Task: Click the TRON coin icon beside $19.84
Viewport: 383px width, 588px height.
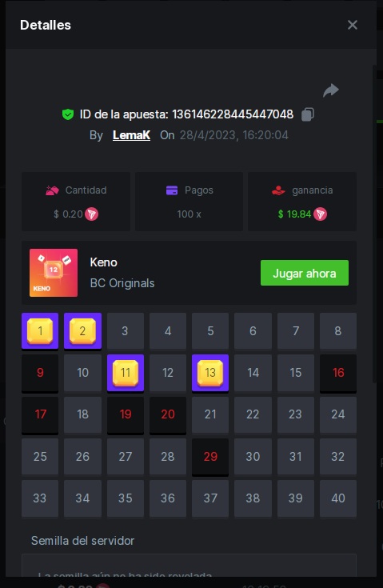Action: coord(320,214)
